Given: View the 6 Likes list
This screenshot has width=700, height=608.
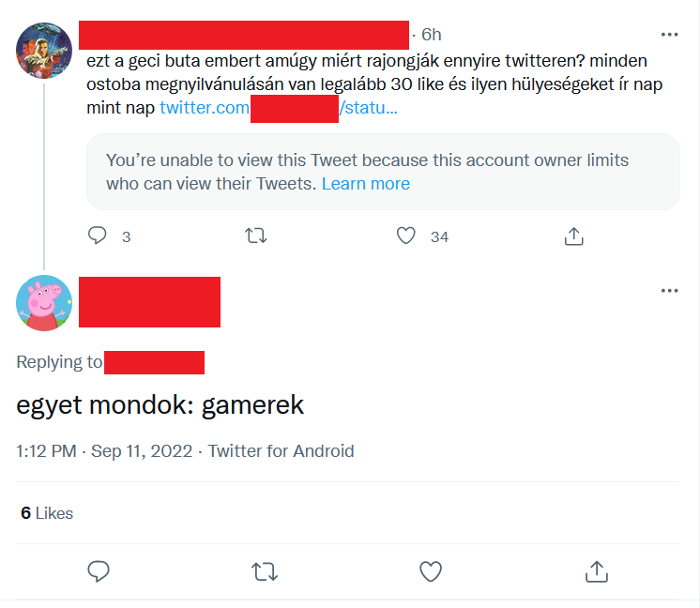Looking at the screenshot, I should (47, 513).
